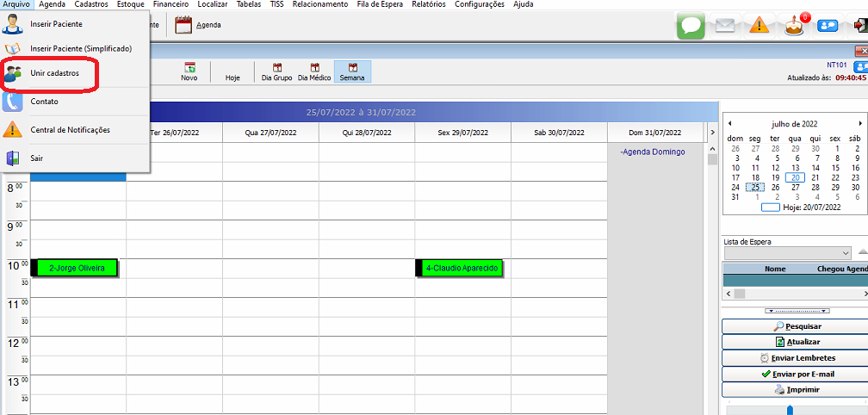Image resolution: width=868 pixels, height=415 pixels.
Task: Select day 20 in the July calendar
Action: [x=795, y=177]
